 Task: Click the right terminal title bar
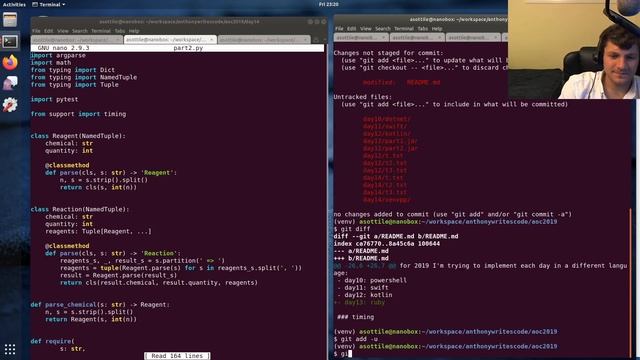(420, 19)
